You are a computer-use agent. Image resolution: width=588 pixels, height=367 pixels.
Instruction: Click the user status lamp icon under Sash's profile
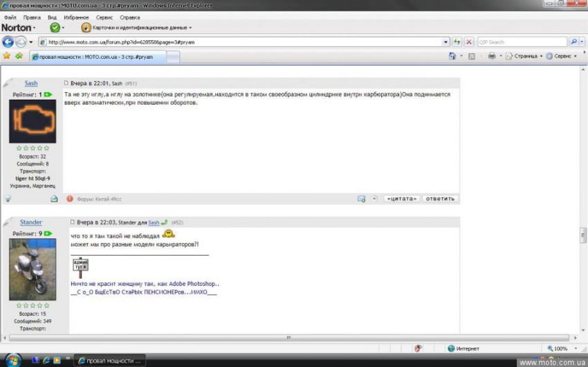pyautogui.click(x=8, y=199)
